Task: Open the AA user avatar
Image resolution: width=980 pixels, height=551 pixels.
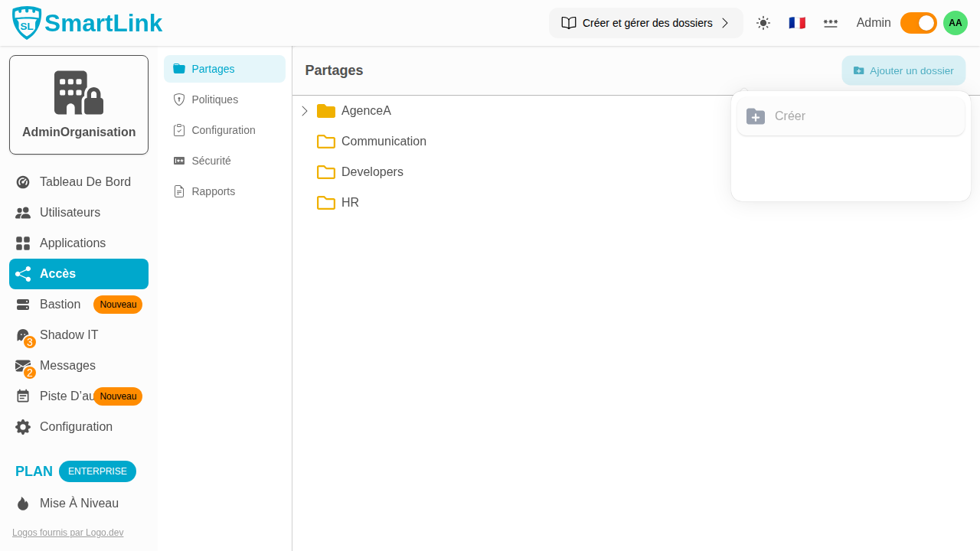Action: (955, 23)
